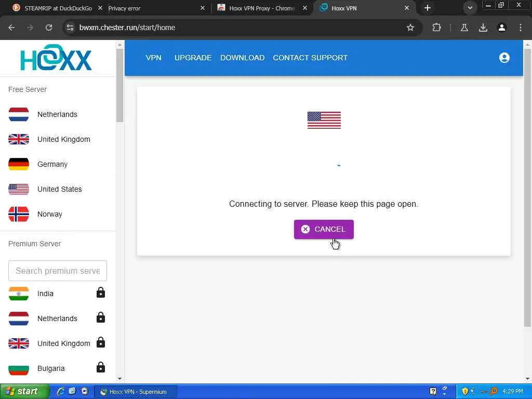This screenshot has height=399, width=532.
Task: Open the Windows start button
Action: (x=24, y=392)
